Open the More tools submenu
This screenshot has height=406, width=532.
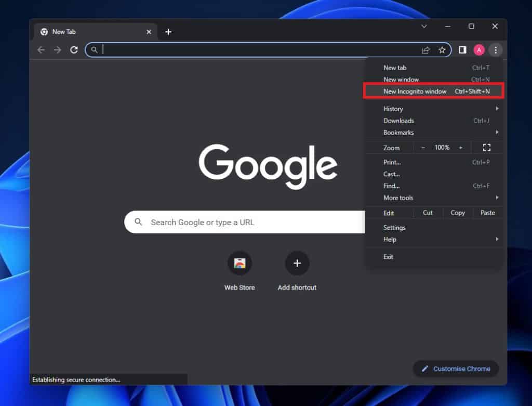398,198
